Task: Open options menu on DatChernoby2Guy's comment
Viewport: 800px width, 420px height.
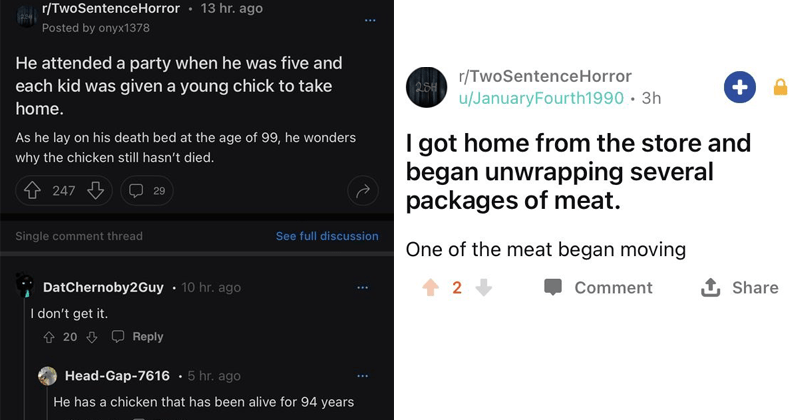Action: [x=362, y=287]
